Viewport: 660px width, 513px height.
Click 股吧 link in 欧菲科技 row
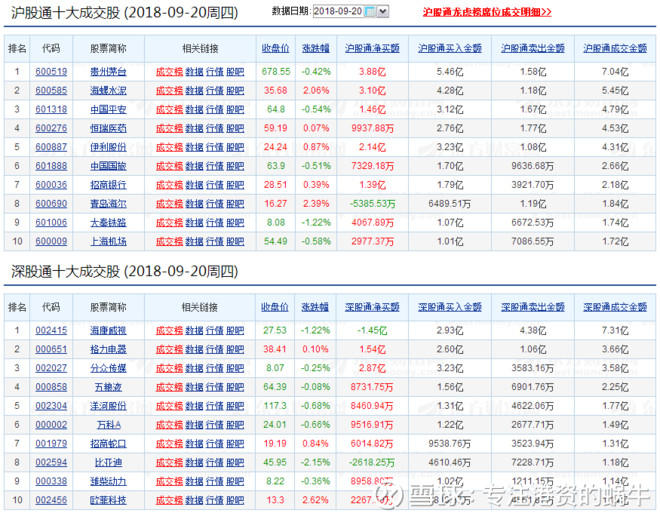pos(235,500)
